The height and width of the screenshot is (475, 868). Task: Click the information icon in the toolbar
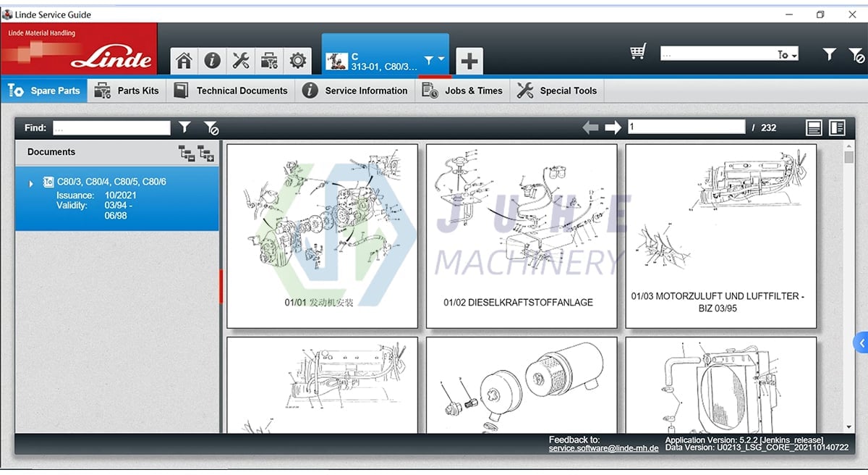[x=212, y=61]
